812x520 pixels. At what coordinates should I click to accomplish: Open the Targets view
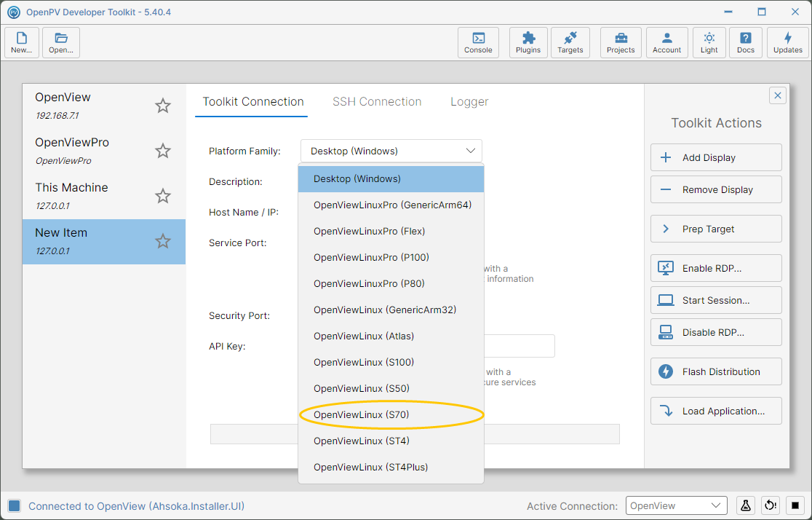570,42
